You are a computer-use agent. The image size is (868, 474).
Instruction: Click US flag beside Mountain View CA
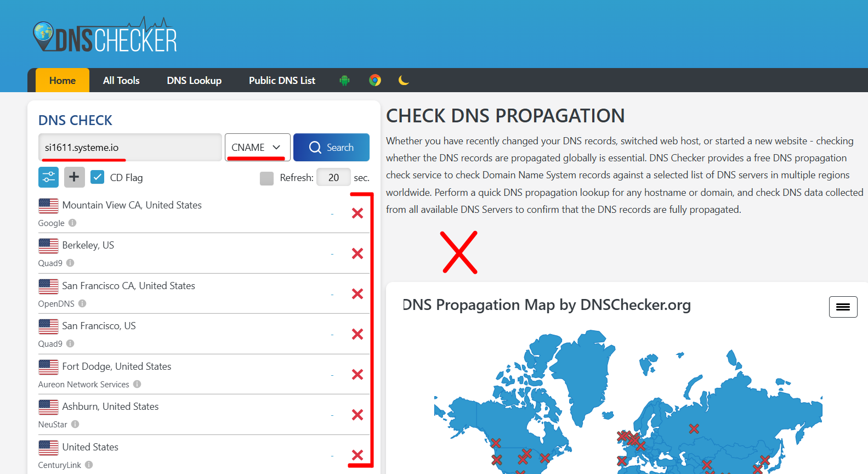tap(48, 206)
